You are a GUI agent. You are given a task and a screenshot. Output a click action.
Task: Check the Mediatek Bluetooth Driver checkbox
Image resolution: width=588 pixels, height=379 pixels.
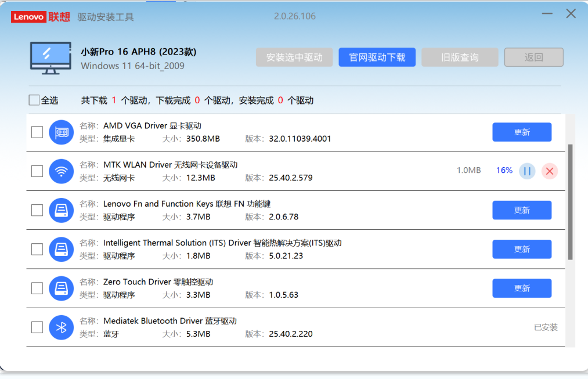pos(37,327)
